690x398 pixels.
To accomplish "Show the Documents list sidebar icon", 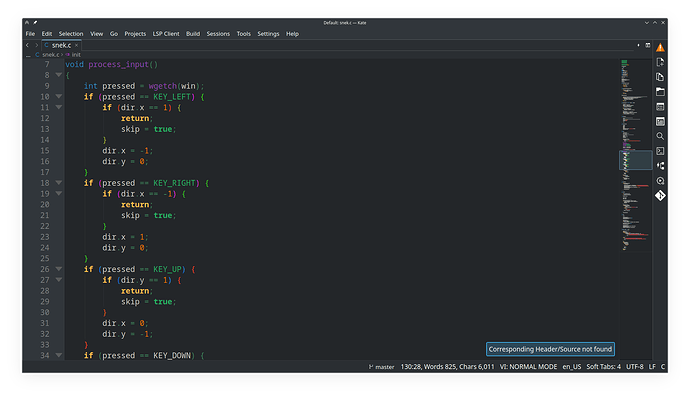I will point(660,77).
